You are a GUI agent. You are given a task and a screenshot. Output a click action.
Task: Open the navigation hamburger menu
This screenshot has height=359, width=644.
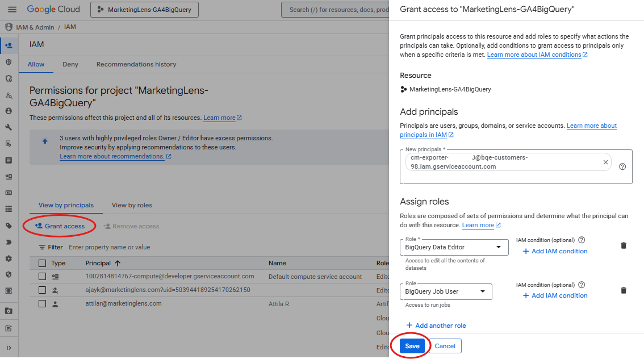12,9
